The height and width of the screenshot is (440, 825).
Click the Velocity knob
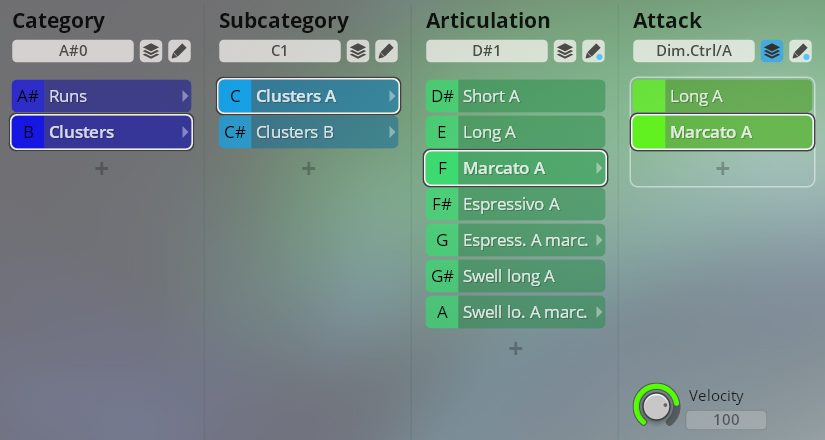point(656,406)
